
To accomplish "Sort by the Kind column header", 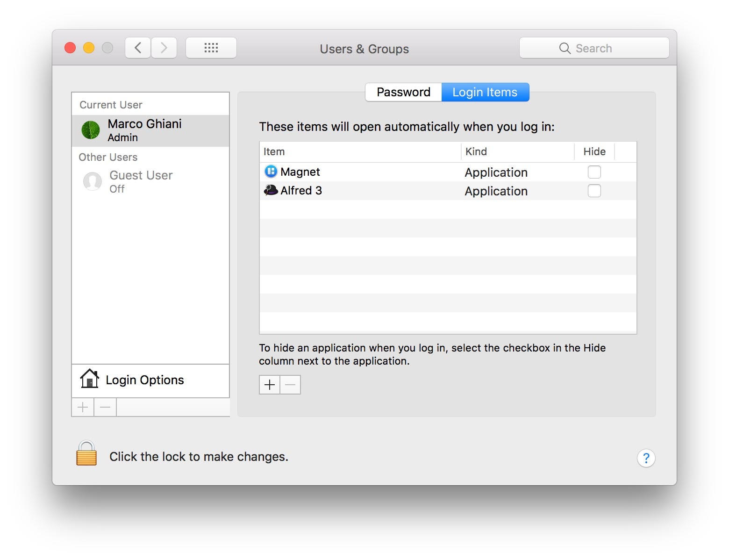I will (x=518, y=151).
